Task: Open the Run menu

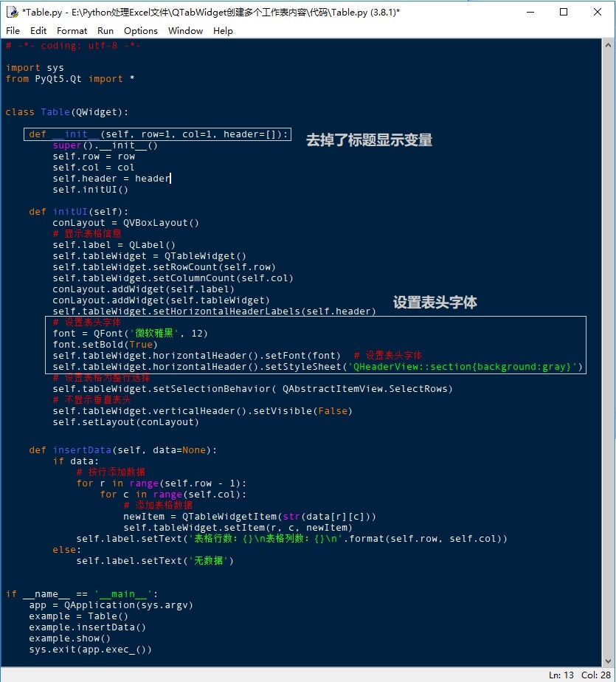Action: [105, 31]
